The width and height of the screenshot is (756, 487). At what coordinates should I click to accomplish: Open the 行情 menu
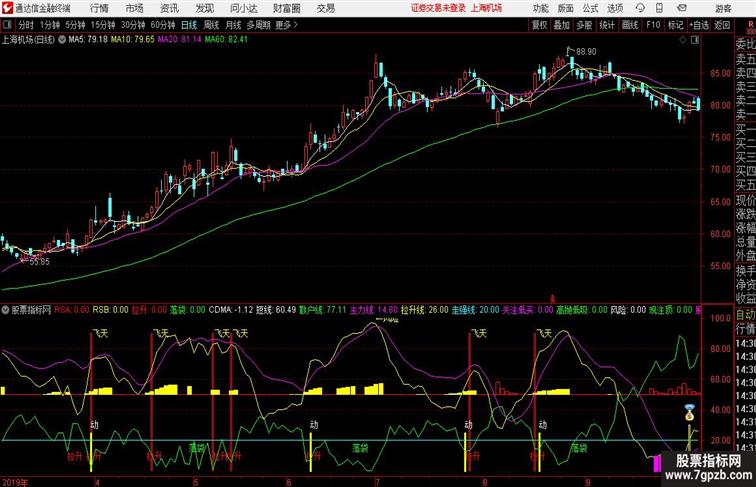(99, 8)
